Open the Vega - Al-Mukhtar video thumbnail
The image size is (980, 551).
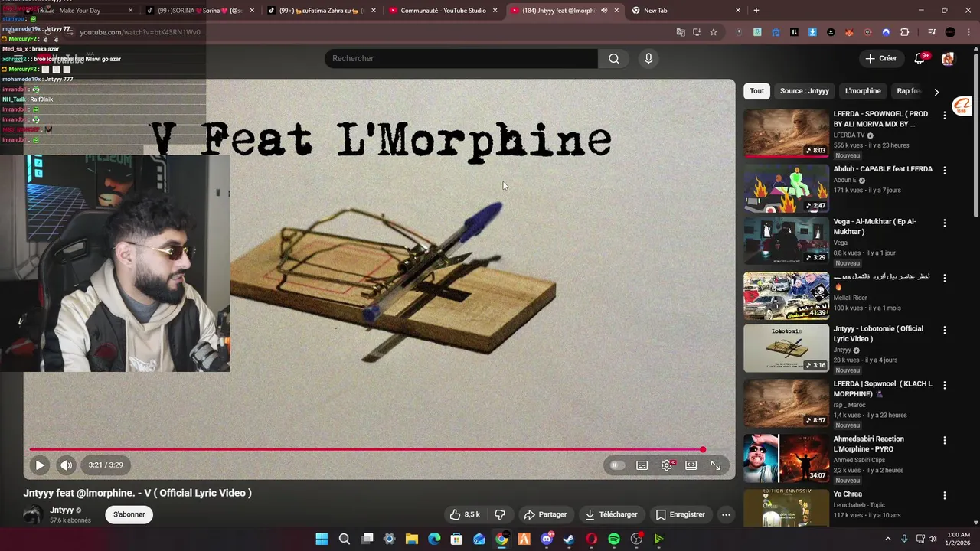point(786,240)
